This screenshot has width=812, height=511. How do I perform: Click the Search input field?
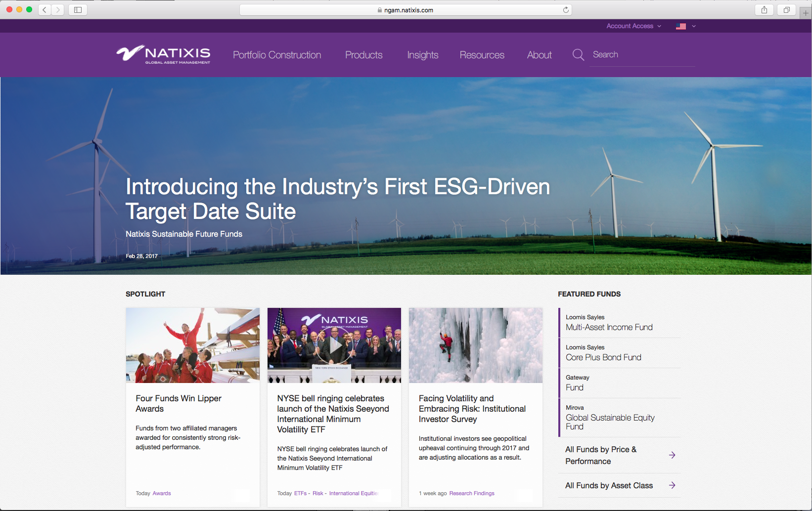coord(642,55)
